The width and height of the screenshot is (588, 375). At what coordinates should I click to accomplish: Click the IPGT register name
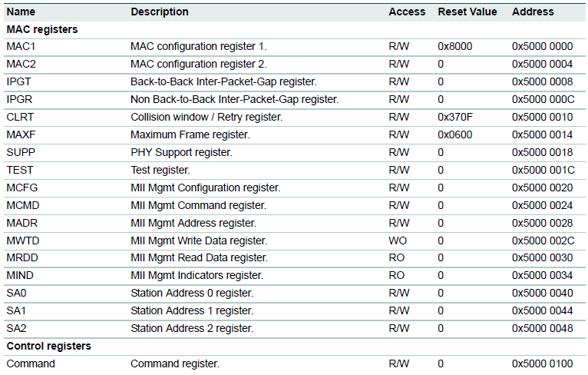click(x=19, y=81)
